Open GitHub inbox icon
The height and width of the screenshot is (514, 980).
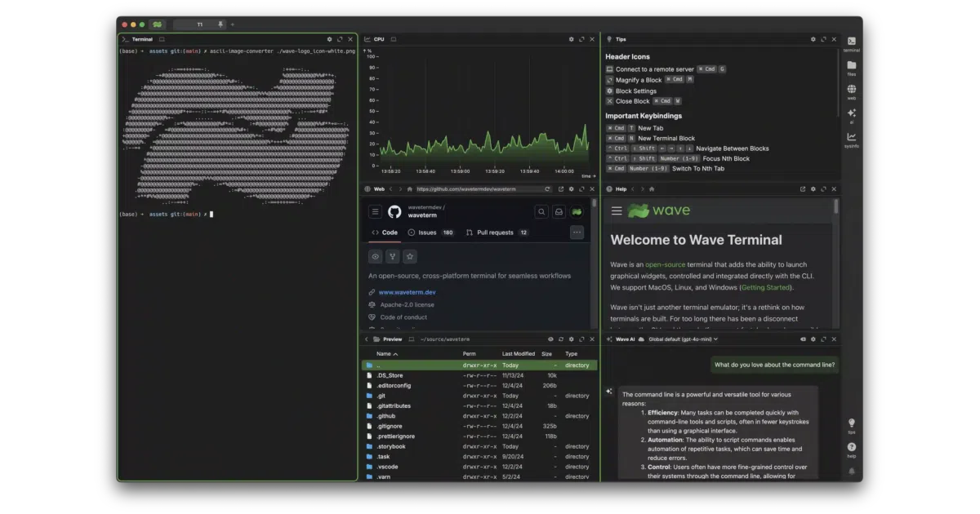point(559,212)
